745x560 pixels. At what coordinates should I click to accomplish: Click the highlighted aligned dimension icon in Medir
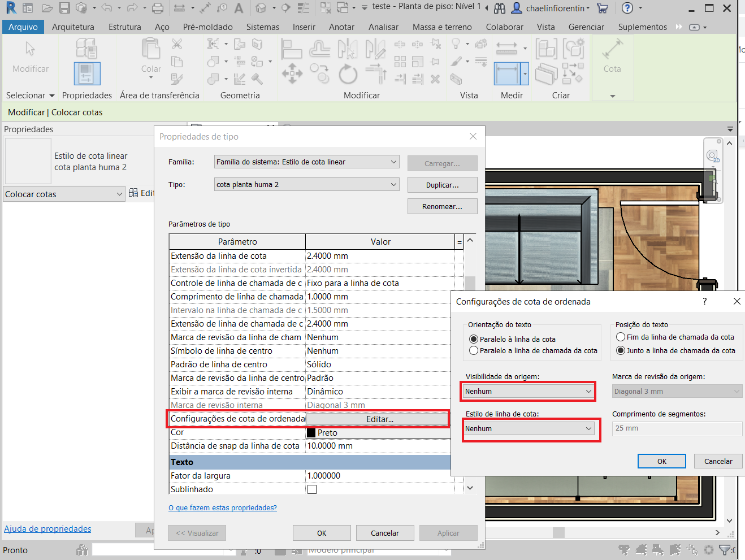[x=507, y=73]
